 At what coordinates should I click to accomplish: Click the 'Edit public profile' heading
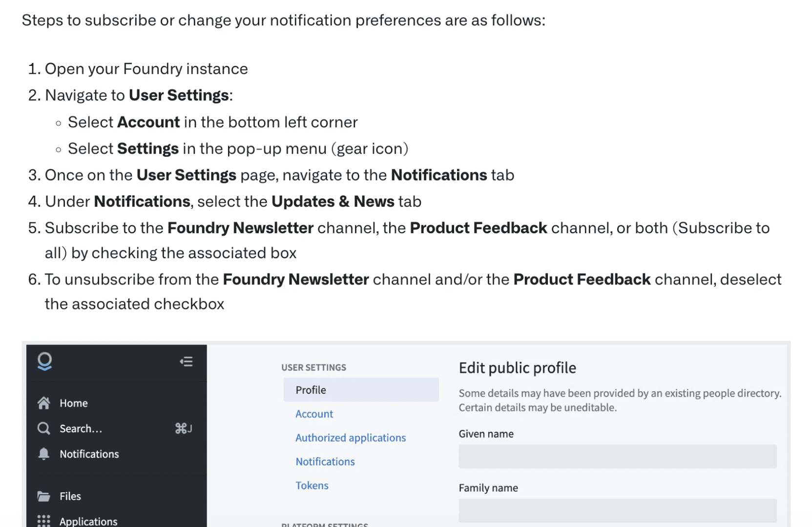tap(517, 368)
